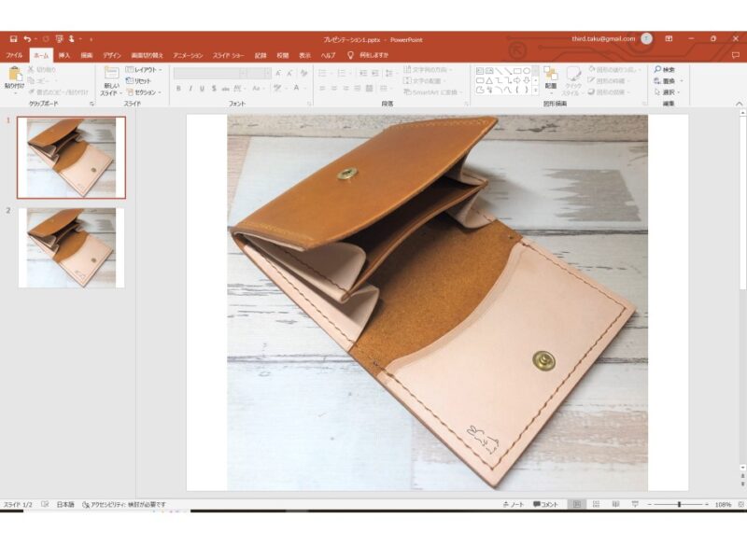Screen dimensions: 747x560
Task: Open the Comments pane icon below window controls
Action: (736, 55)
